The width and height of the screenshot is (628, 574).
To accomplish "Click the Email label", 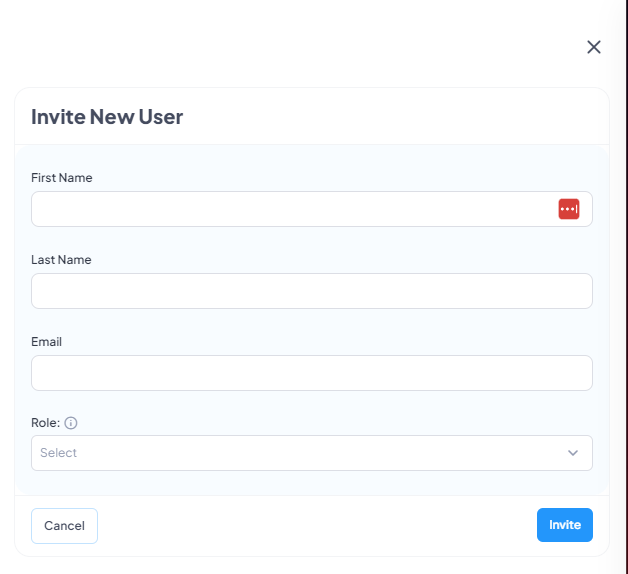I will [x=46, y=342].
